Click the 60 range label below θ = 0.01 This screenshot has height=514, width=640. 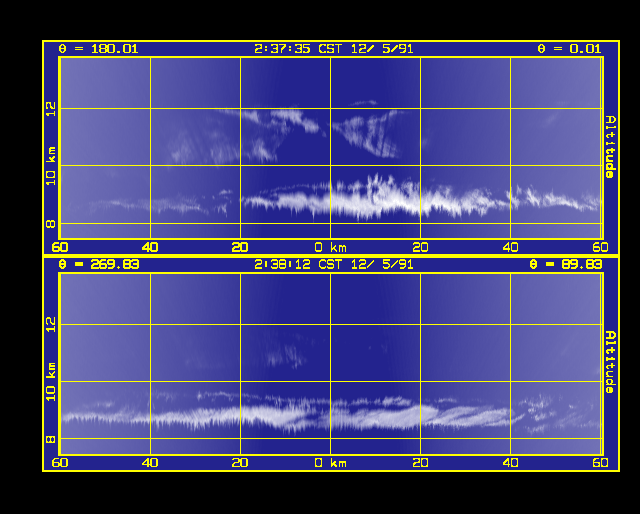click(600, 247)
